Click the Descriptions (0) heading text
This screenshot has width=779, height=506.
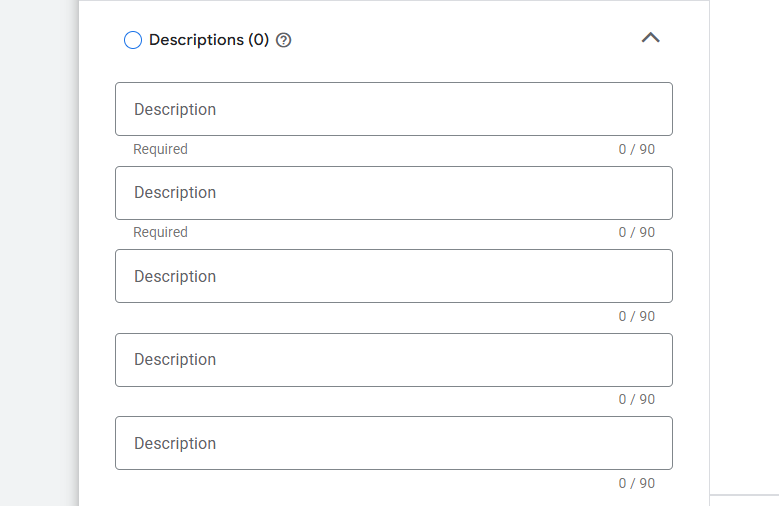[x=209, y=40]
